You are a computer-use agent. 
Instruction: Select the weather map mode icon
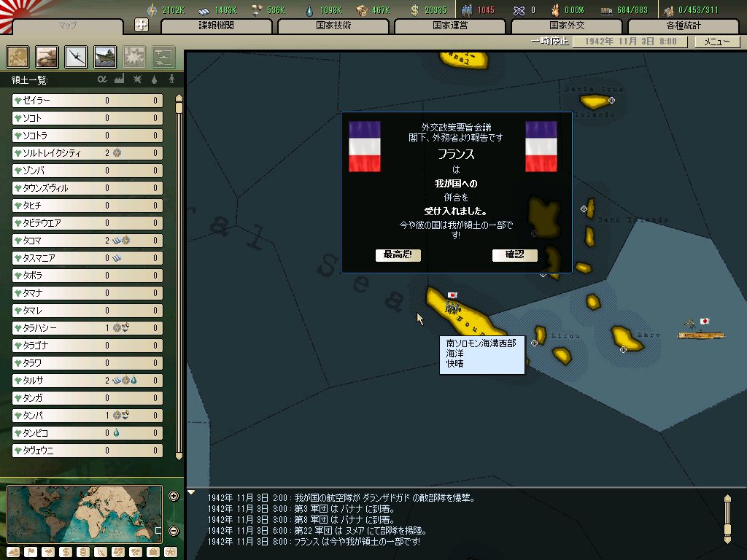(48, 552)
